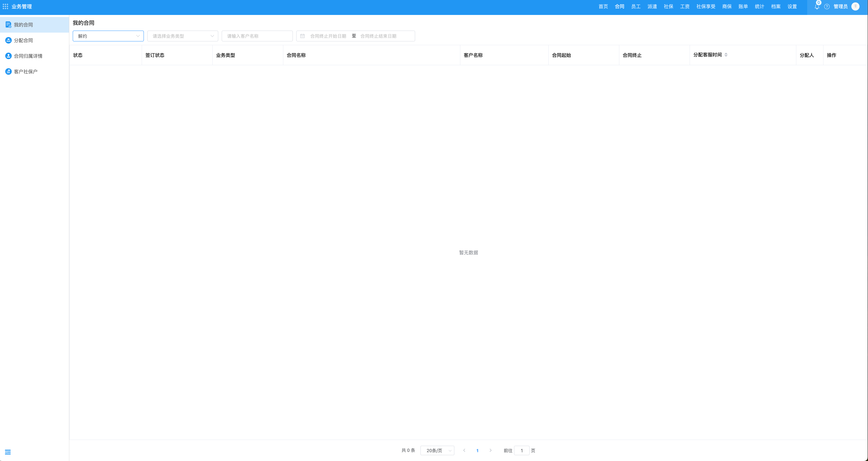Open 合同 in the top navigation
The image size is (868, 461).
point(619,6)
